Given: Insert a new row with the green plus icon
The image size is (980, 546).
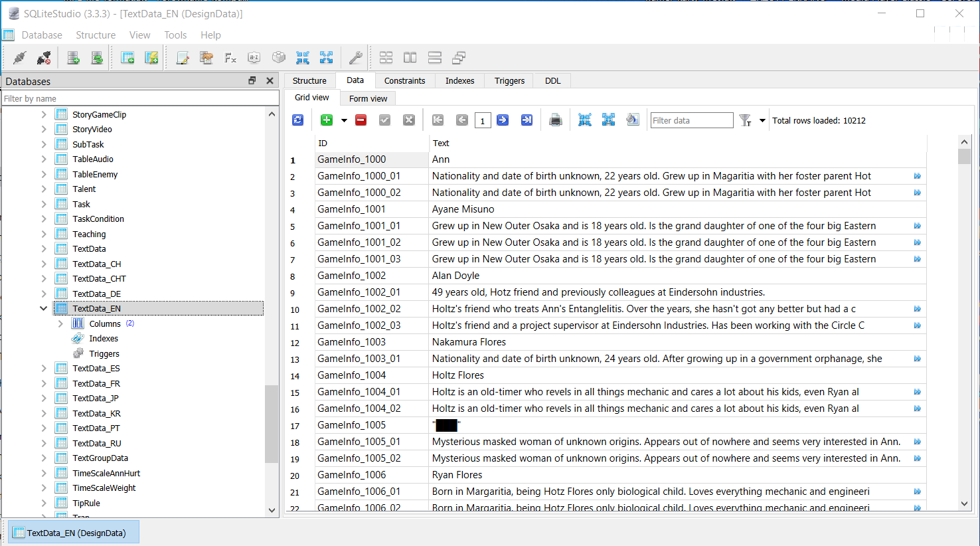Looking at the screenshot, I should point(326,120).
